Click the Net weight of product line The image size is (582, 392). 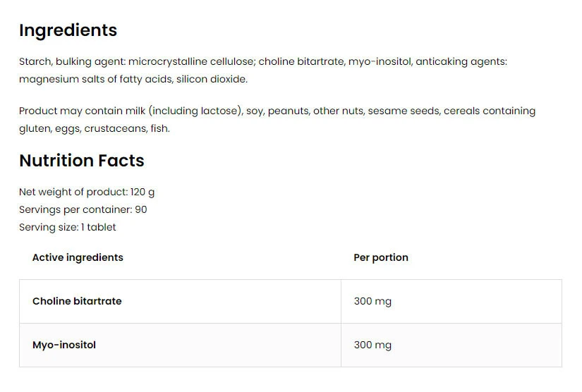[87, 192]
